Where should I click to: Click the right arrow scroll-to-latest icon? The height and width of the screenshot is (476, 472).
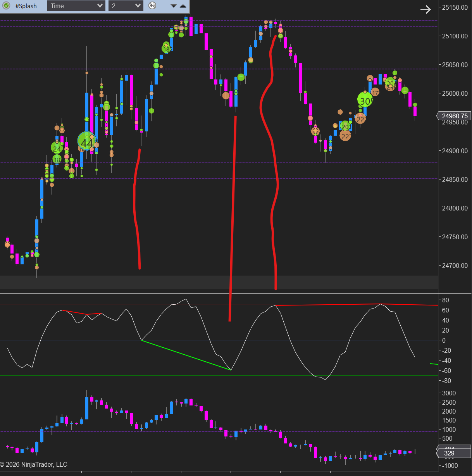tap(425, 9)
